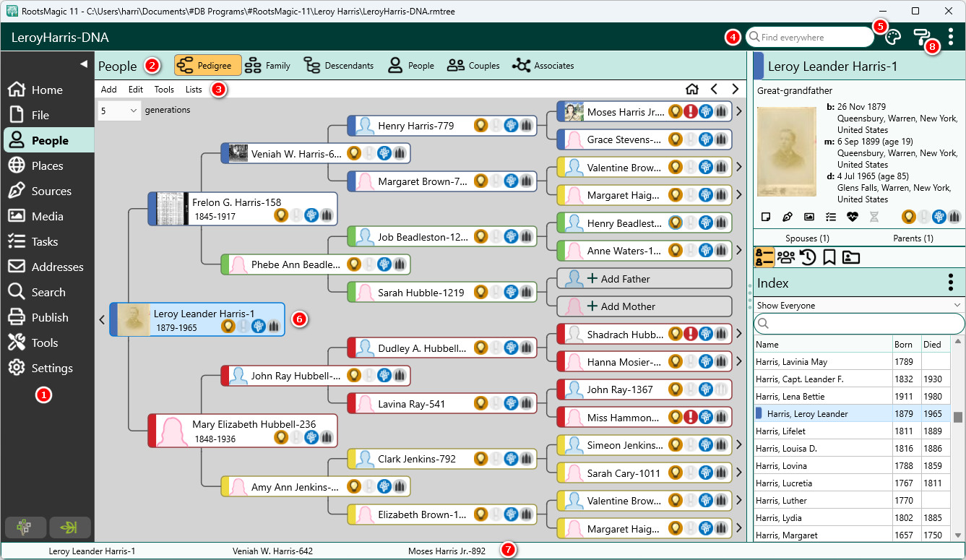Click the Add Father button
966x560 pixels.
(644, 279)
